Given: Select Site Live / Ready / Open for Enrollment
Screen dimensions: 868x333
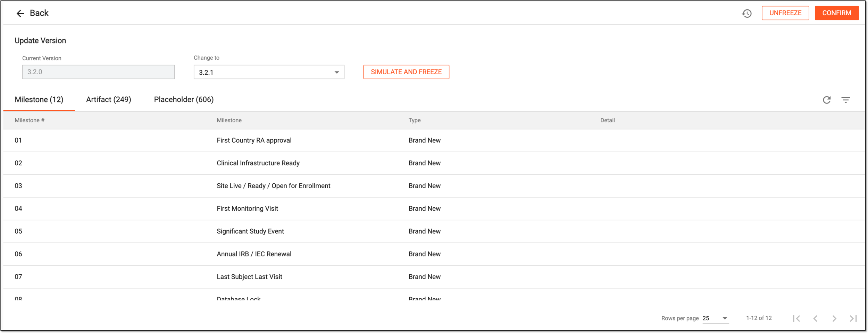Looking at the screenshot, I should [x=274, y=186].
